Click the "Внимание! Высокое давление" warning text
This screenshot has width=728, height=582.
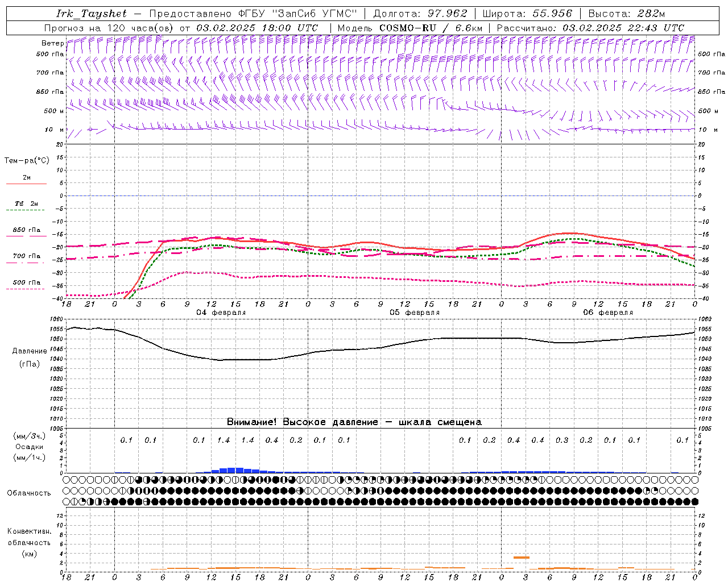point(303,422)
